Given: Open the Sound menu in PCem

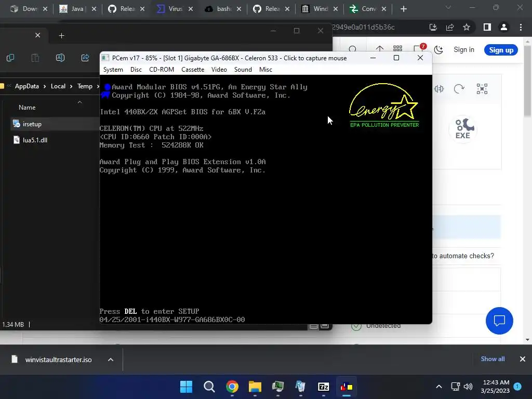Looking at the screenshot, I should (x=243, y=70).
